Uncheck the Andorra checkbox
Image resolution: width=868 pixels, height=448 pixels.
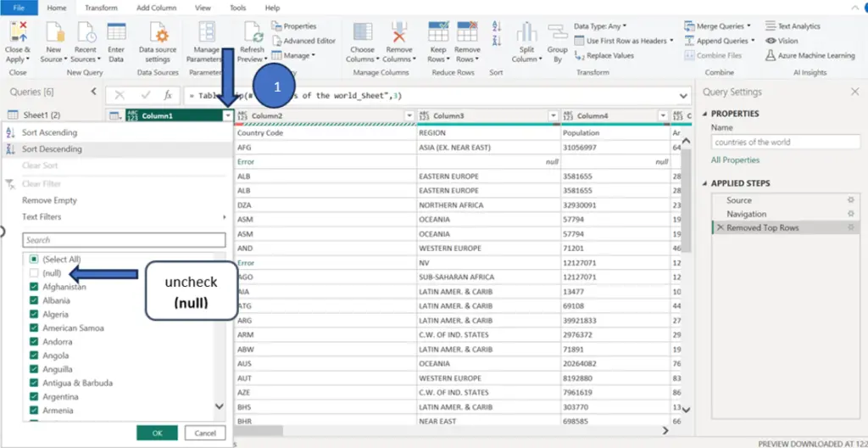click(34, 342)
